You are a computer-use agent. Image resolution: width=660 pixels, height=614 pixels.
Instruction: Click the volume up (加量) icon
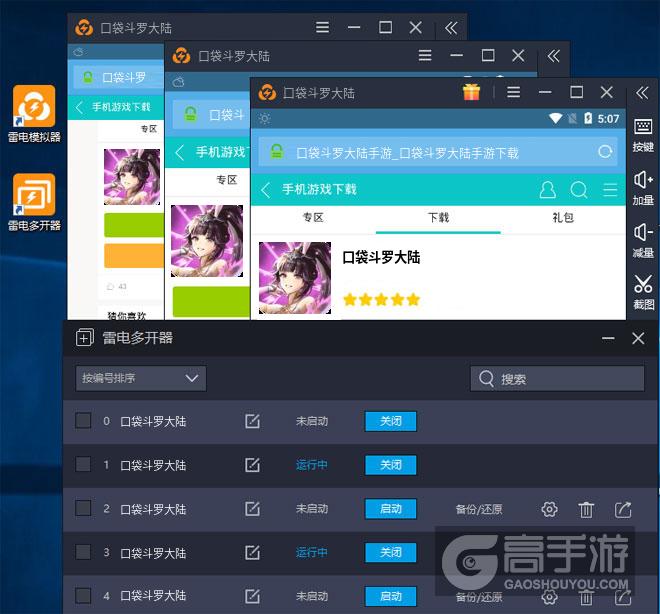[x=643, y=186]
